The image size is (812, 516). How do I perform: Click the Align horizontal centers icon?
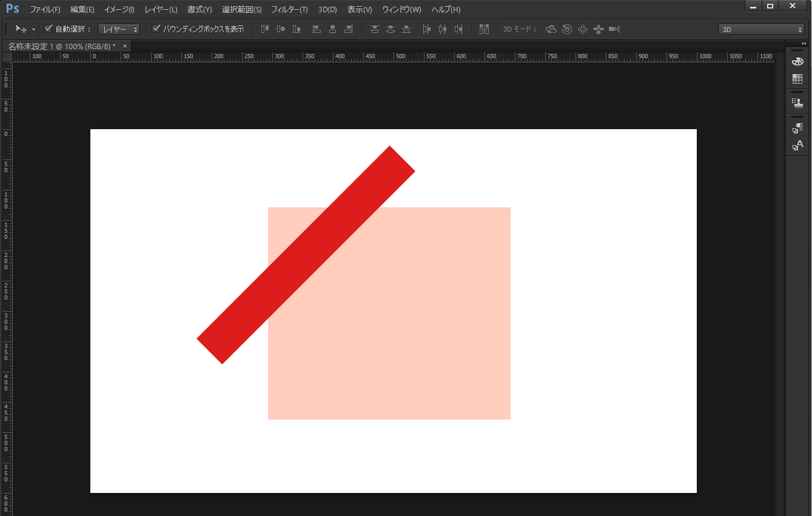pos(332,29)
